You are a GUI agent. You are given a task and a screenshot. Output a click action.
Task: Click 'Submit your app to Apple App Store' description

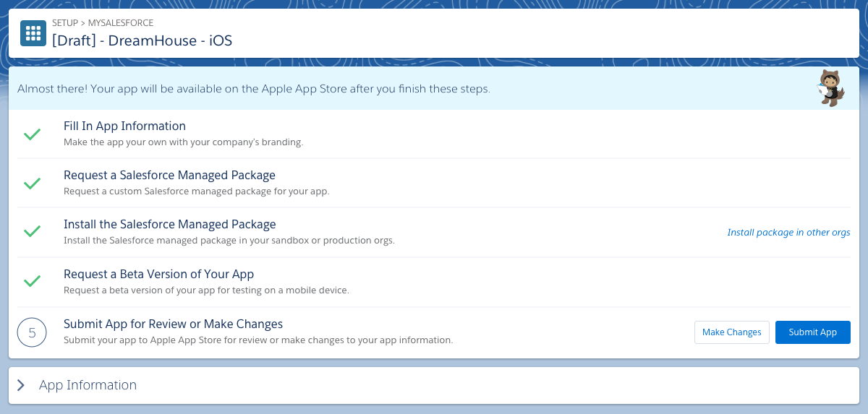[x=258, y=340]
